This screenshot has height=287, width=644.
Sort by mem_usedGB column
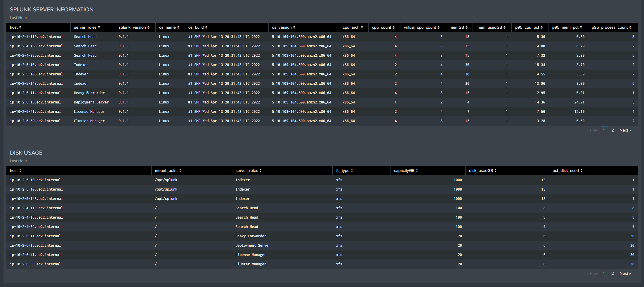(491, 27)
